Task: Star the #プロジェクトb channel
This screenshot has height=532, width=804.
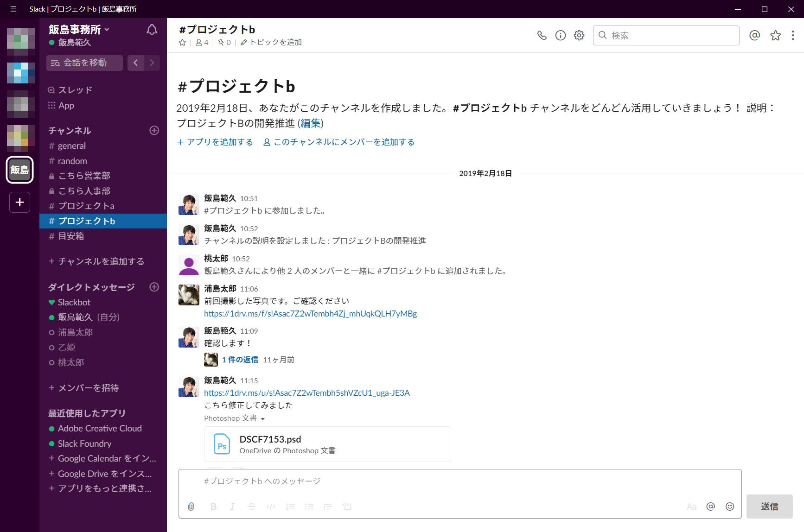Action: (x=182, y=42)
